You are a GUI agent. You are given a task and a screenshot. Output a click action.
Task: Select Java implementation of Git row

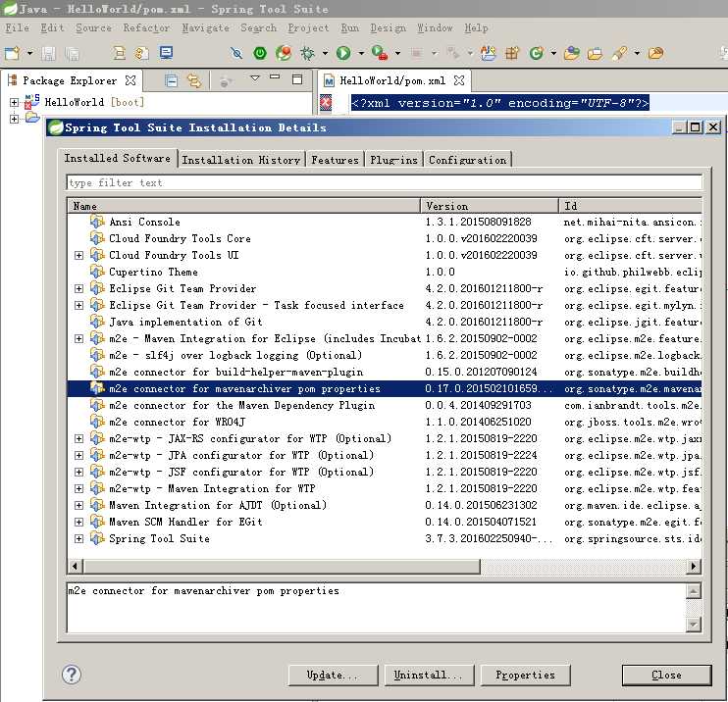point(384,322)
